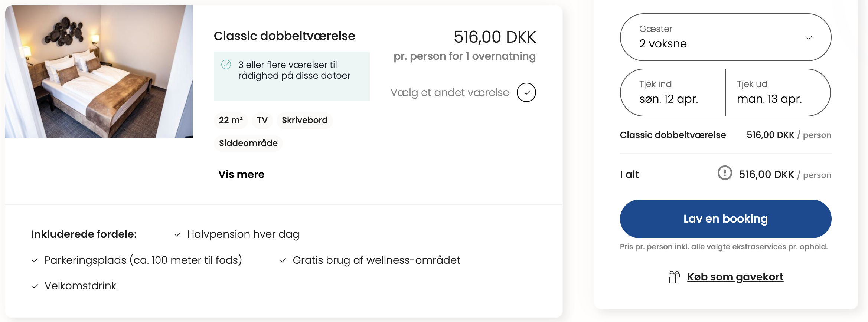868x322 pixels.
Task: Click the Siddeområde amenity tag
Action: 248,143
